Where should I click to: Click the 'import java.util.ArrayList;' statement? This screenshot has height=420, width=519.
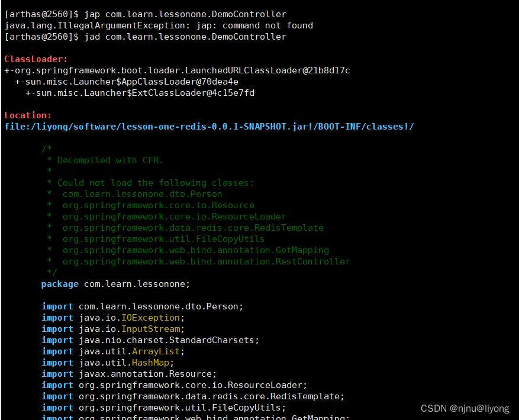point(113,352)
